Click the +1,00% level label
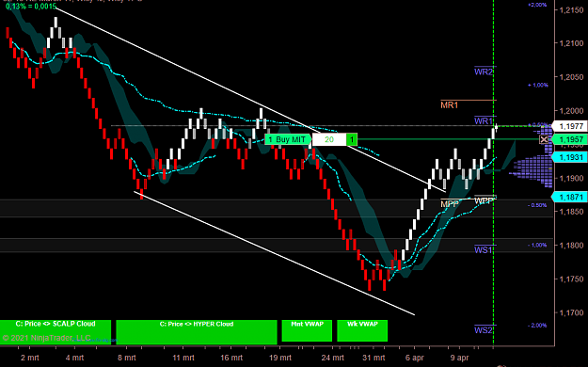Image resolution: width=588 pixels, height=367 pixels. click(x=538, y=86)
